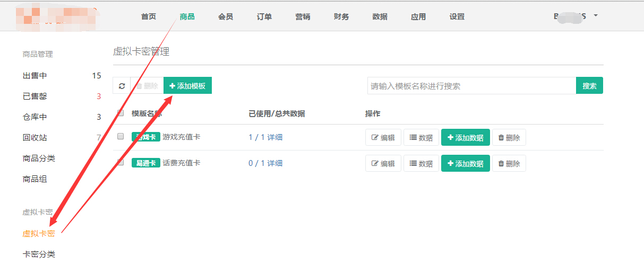Delete the 话费充值卡 template
This screenshot has height=265, width=644.
(x=509, y=164)
